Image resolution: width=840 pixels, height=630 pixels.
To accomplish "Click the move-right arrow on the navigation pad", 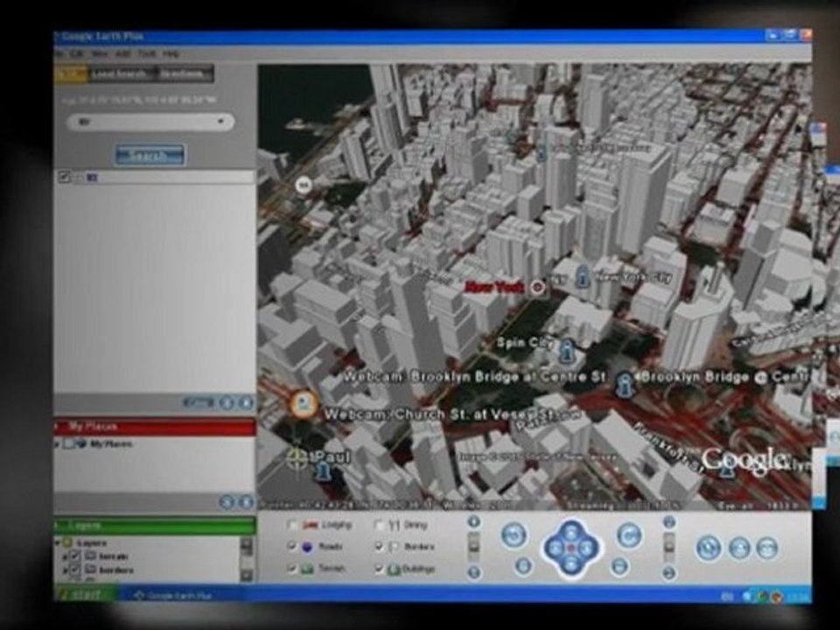I will point(587,548).
